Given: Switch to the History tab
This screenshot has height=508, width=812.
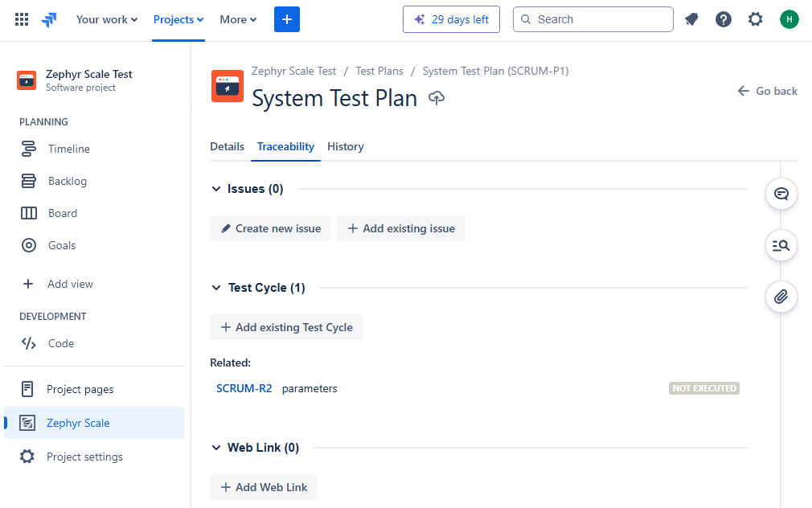Looking at the screenshot, I should click(x=346, y=146).
